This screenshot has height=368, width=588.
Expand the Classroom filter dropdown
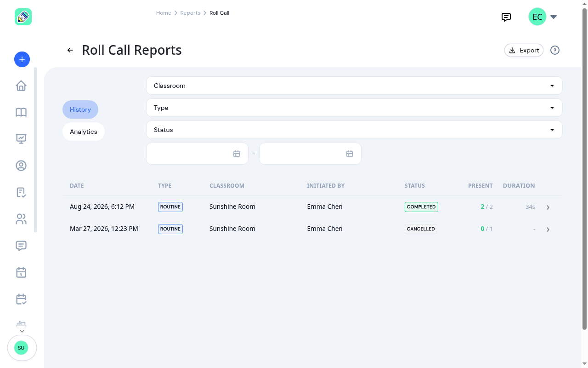[354, 86]
